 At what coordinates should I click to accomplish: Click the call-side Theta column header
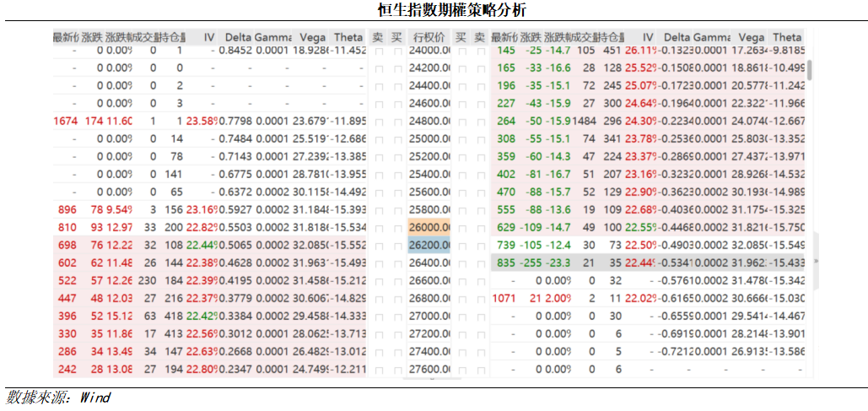(348, 37)
